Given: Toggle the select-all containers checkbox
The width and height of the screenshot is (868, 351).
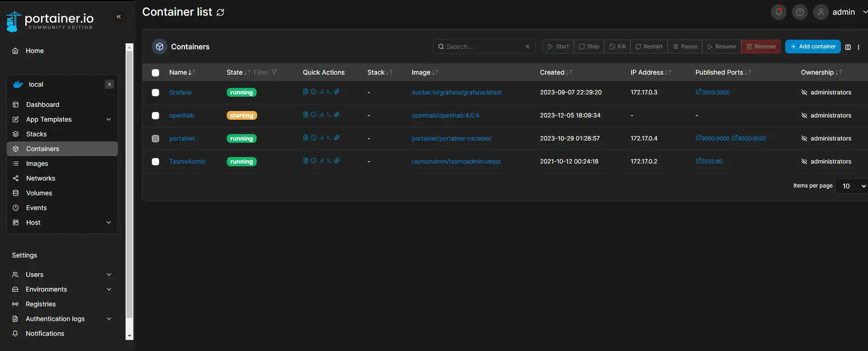Looking at the screenshot, I should point(155,73).
